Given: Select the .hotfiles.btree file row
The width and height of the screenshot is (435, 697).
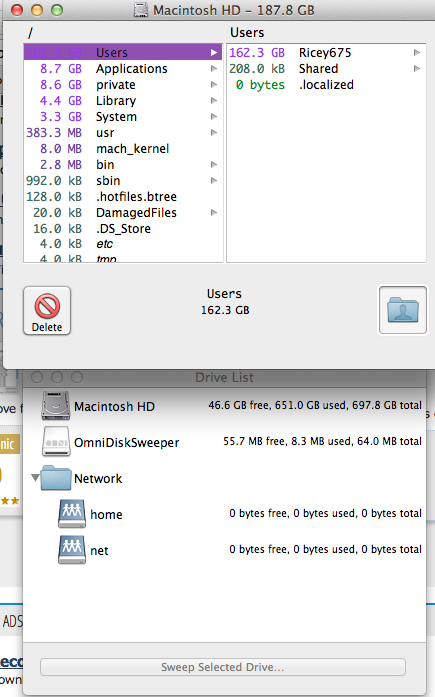Looking at the screenshot, I should [123, 196].
